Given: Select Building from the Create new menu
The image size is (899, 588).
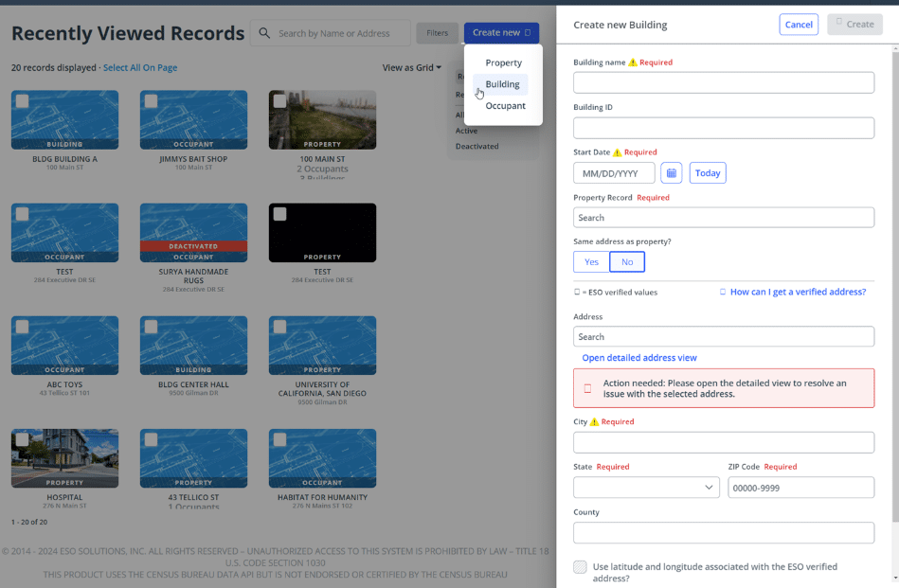Looking at the screenshot, I should pyautogui.click(x=502, y=84).
